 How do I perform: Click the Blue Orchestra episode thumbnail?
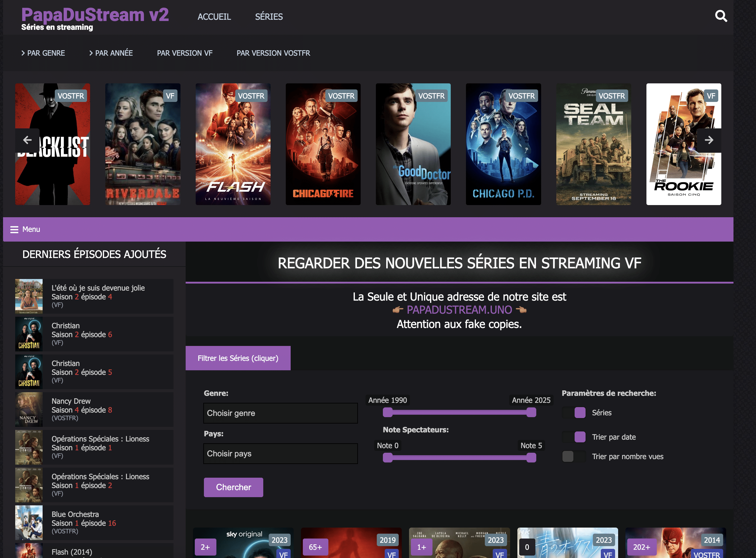click(x=29, y=522)
